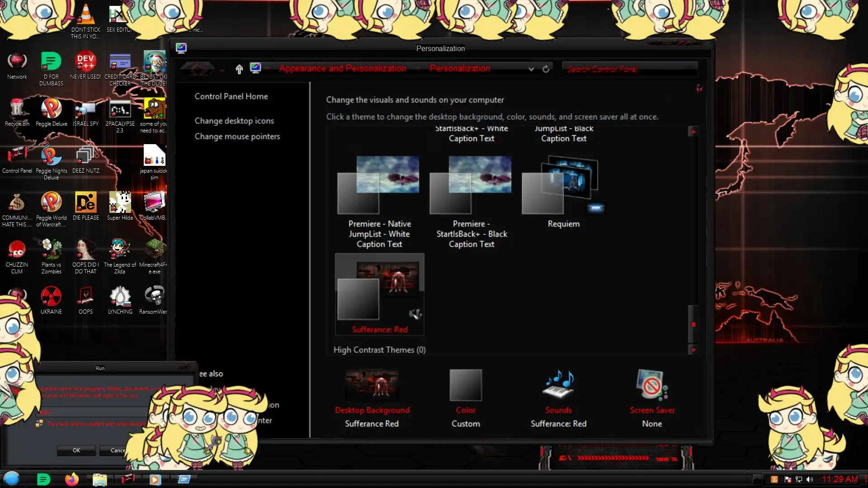
Task: Open Plants vs Zombies desktop icon
Action: pyautogui.click(x=51, y=250)
